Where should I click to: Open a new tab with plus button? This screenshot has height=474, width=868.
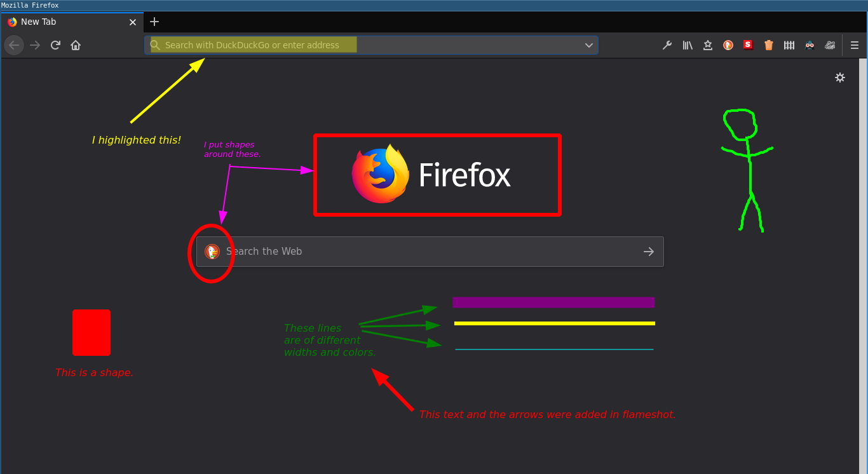coord(154,22)
